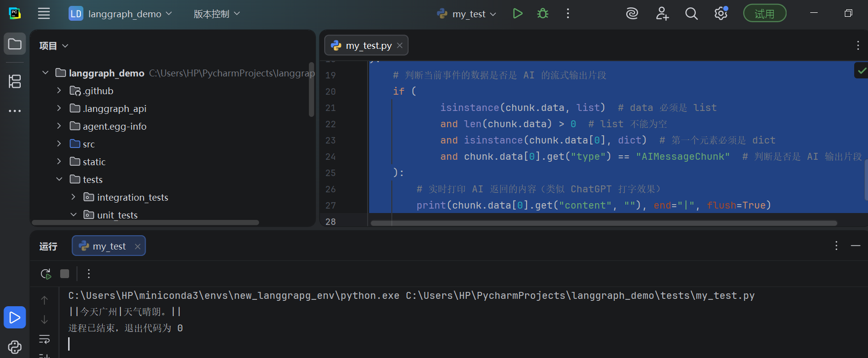This screenshot has width=868, height=358.
Task: Show more tool windows ellipsis
Action: 15,111
